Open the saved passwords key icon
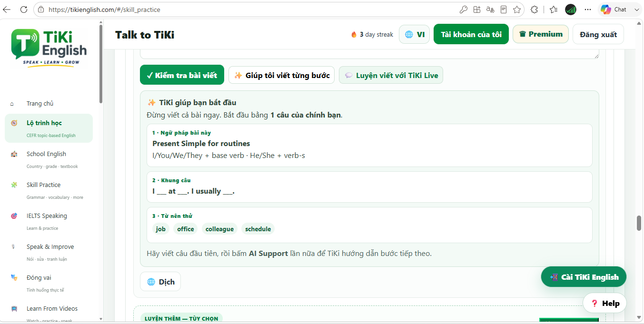 pos(463,10)
